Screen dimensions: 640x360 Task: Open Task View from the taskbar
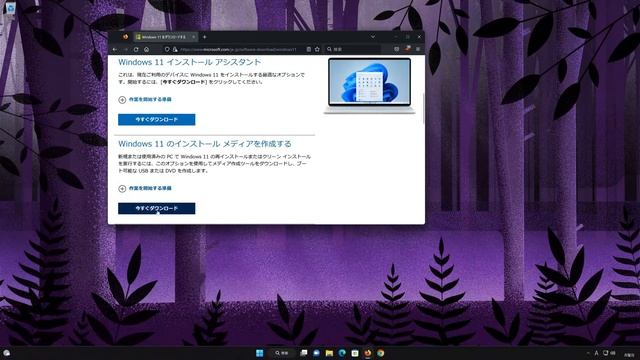304,353
